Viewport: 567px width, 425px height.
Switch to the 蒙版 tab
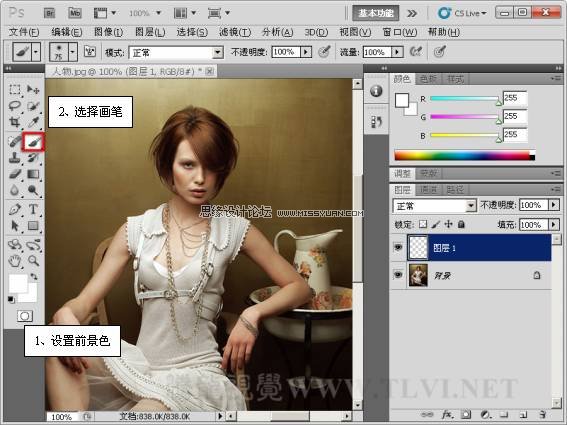click(x=429, y=173)
